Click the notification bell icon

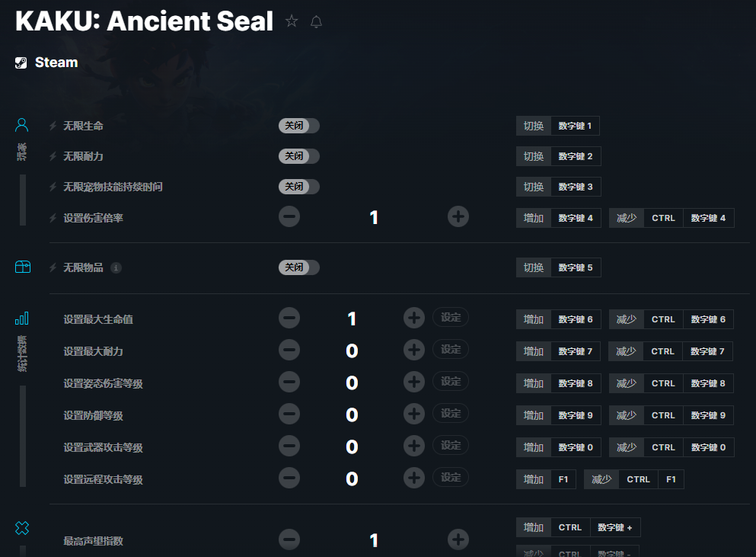point(316,22)
